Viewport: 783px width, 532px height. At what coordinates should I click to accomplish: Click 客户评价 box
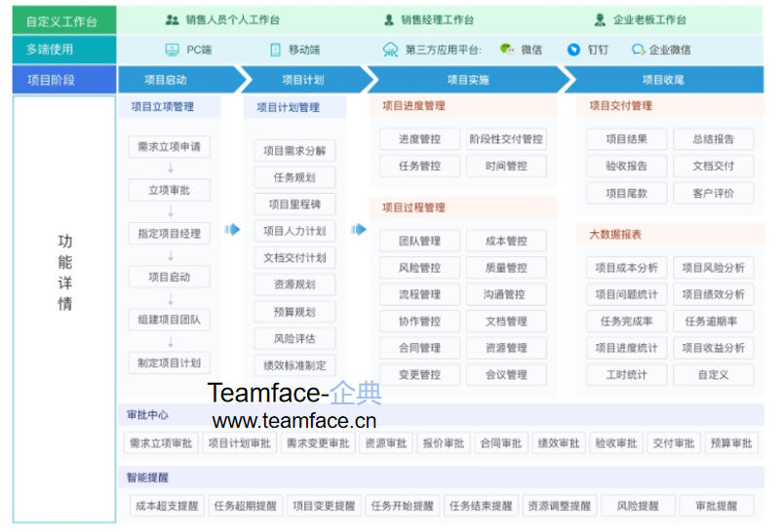714,194
